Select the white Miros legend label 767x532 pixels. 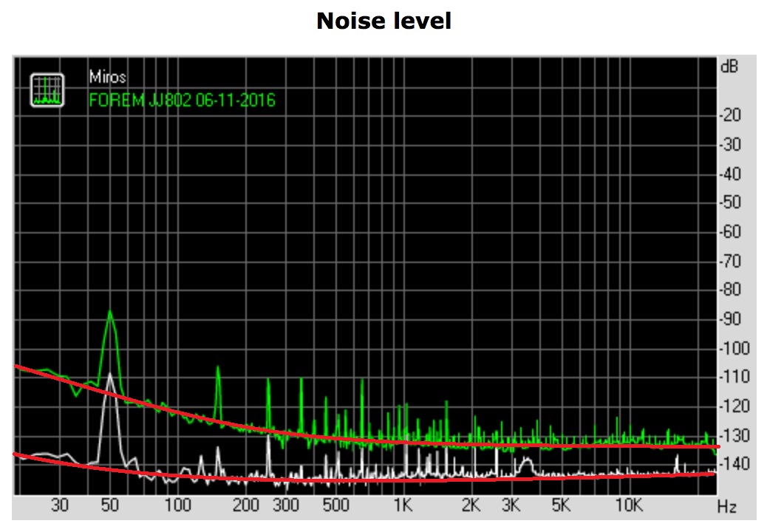(x=107, y=77)
